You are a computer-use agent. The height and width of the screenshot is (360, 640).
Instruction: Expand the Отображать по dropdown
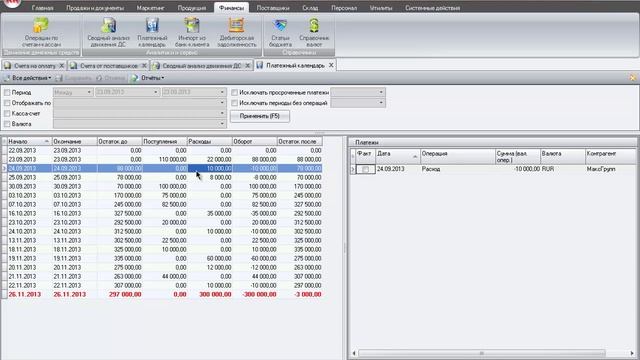[222, 103]
